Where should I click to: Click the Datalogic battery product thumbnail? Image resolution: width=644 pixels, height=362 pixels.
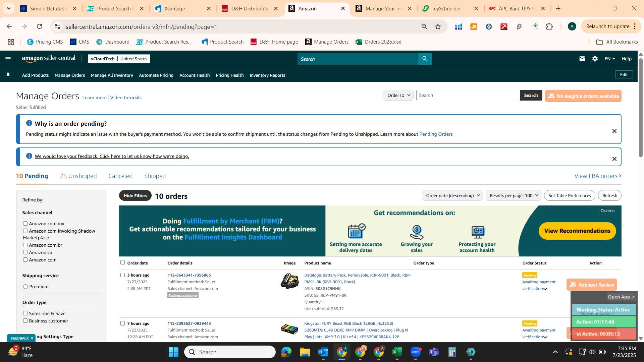pos(289,281)
